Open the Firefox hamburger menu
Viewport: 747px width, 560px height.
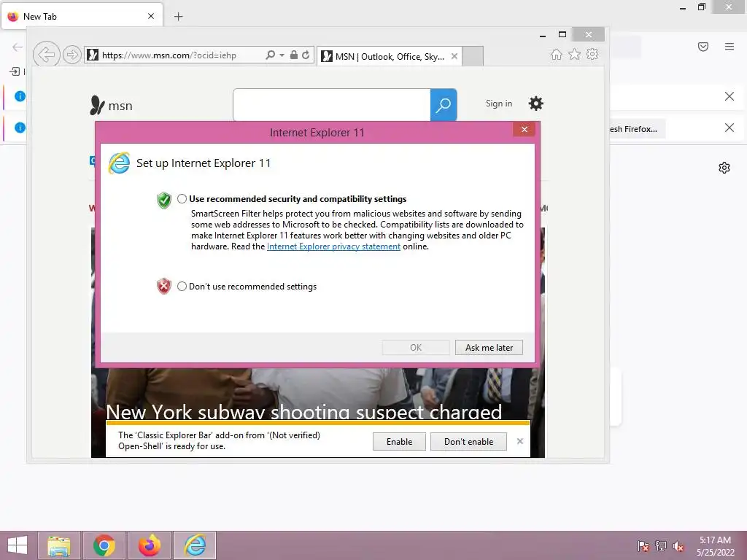point(729,47)
